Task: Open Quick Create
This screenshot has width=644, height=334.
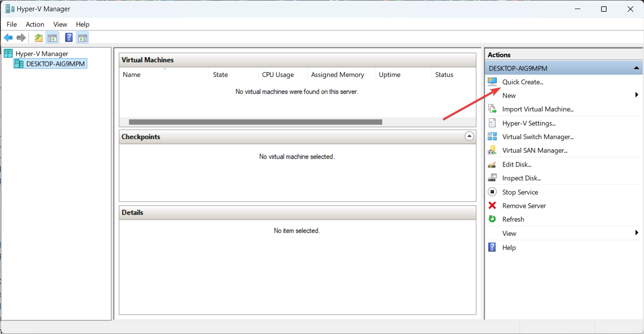Action: 522,82
